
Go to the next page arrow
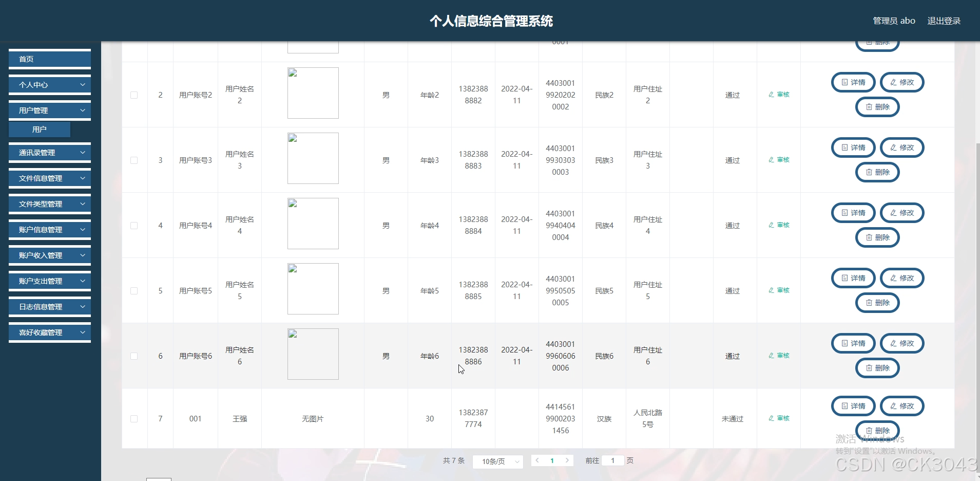click(567, 460)
